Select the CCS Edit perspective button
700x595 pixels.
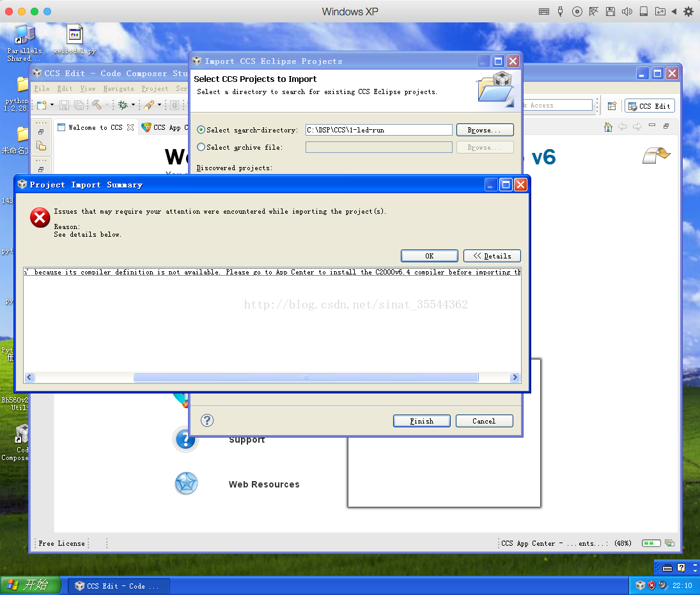pos(649,106)
